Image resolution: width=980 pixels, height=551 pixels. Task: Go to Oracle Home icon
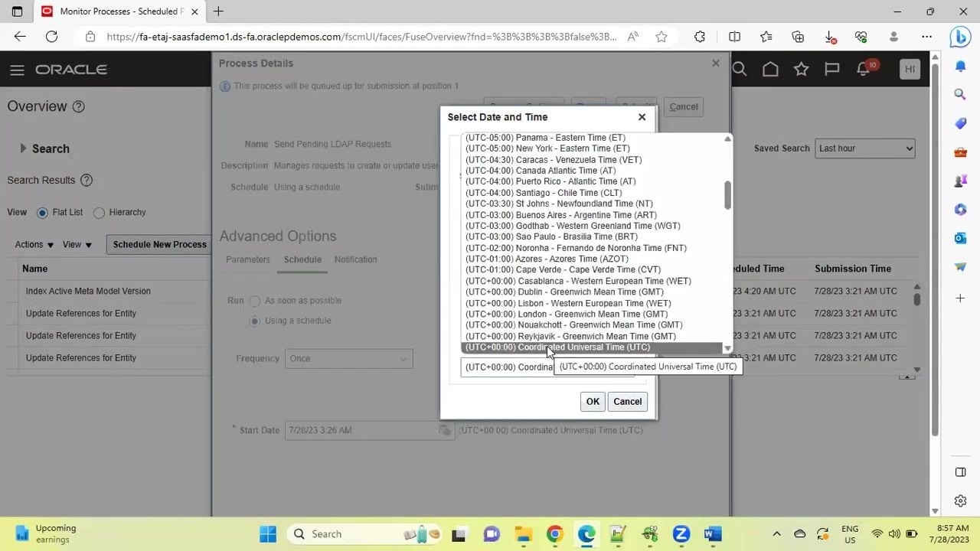tap(770, 70)
